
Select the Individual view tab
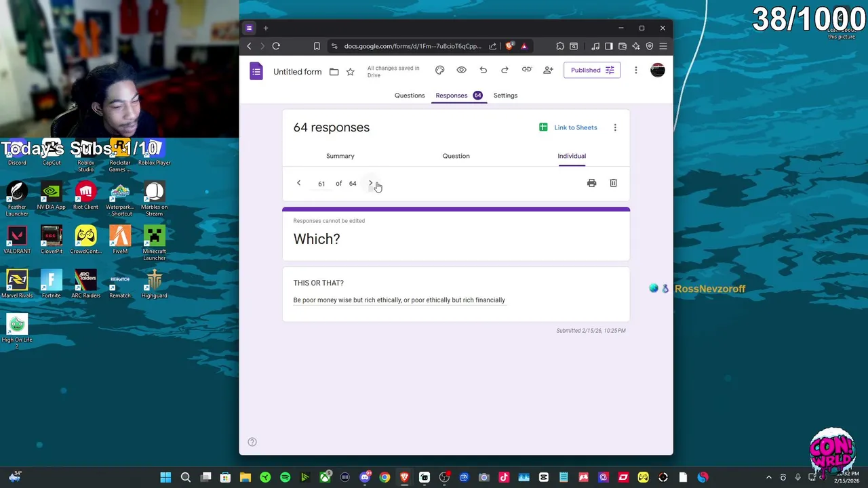coord(572,156)
